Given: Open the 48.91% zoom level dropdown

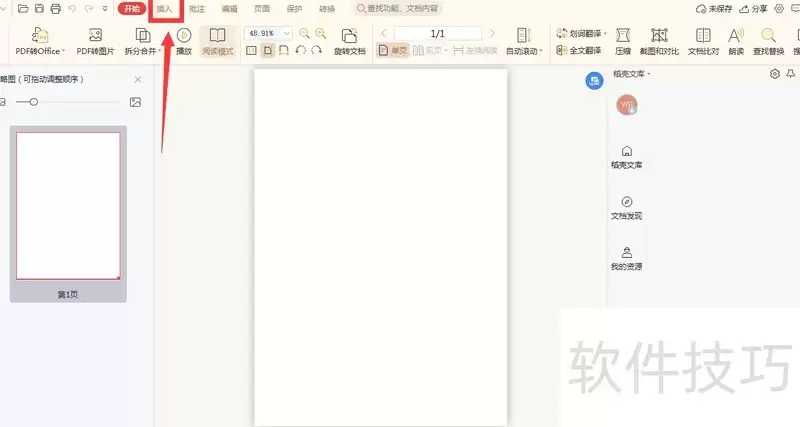Looking at the screenshot, I should click(287, 33).
